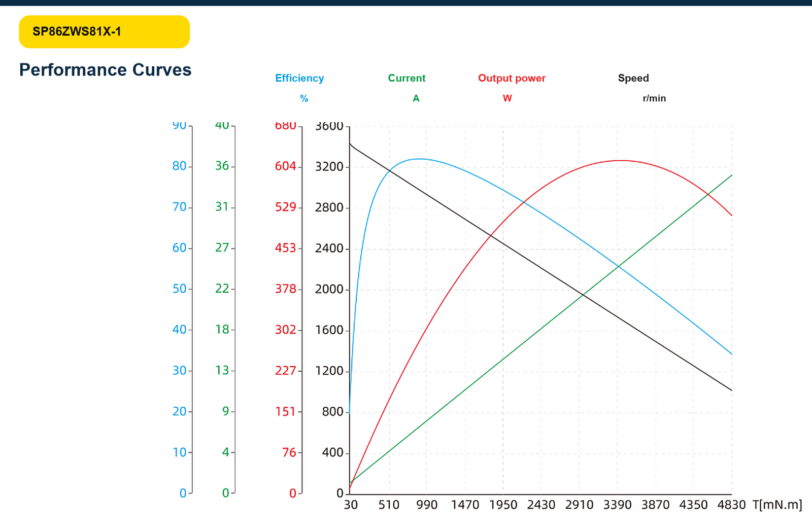Click the green Current legend label

coord(407,78)
